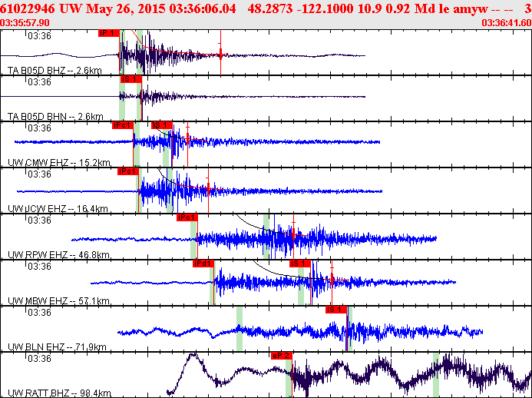Click the red coda end marker on UW JCW
532x398 pixels.
[x=208, y=187]
